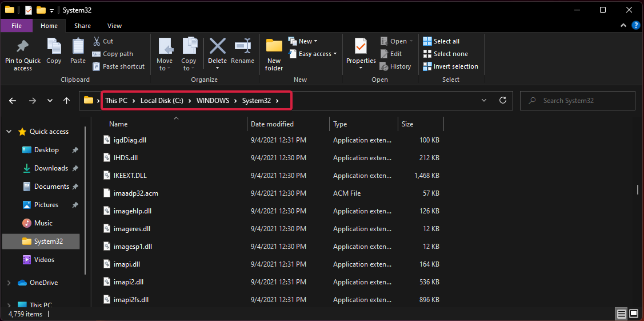Click Select none in the ribbon
Screen dimensions: 644x321
click(445, 54)
